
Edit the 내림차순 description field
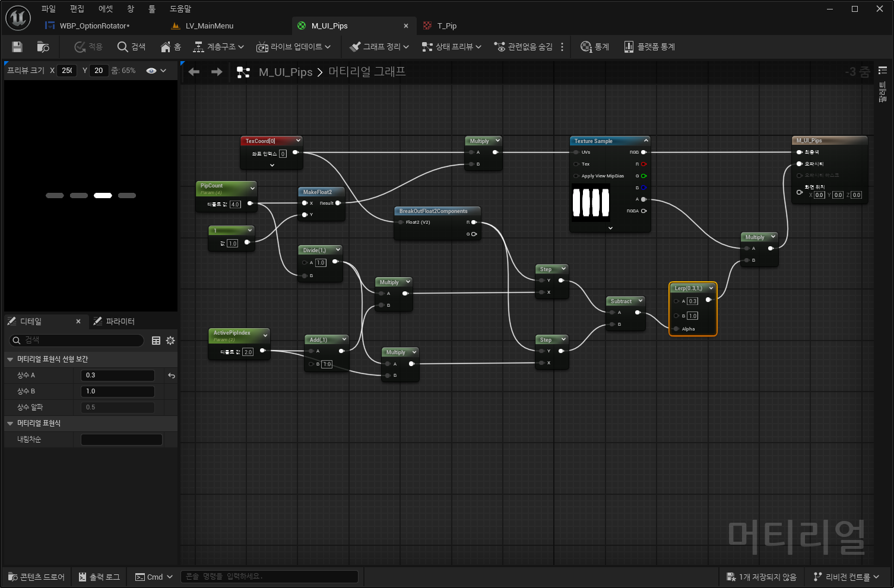coord(122,439)
